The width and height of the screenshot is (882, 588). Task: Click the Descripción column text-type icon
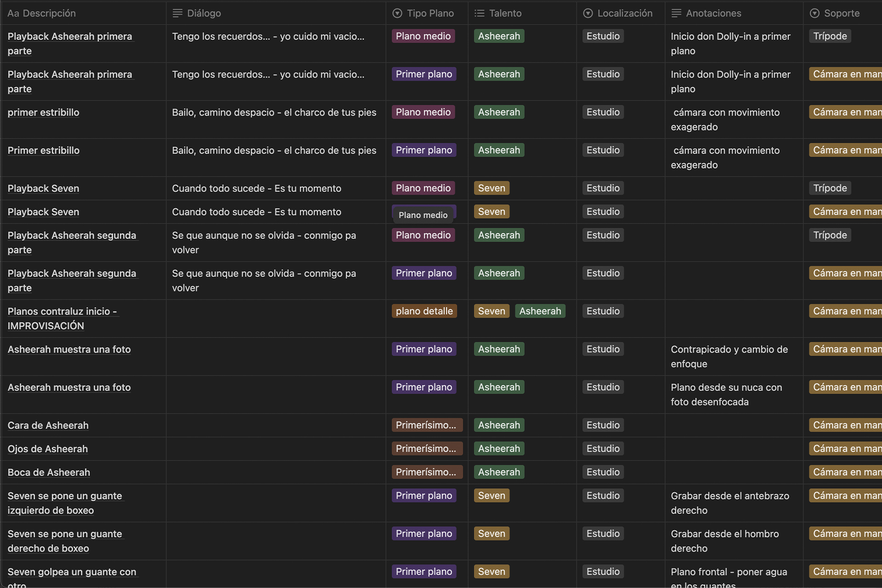click(x=13, y=13)
